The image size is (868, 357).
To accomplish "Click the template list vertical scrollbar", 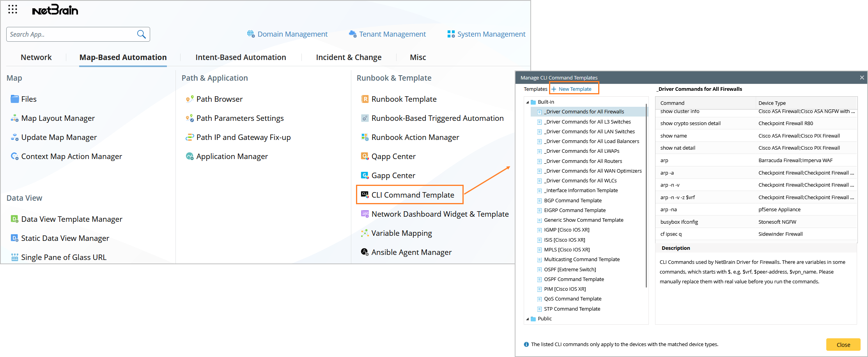I will click(x=646, y=195).
